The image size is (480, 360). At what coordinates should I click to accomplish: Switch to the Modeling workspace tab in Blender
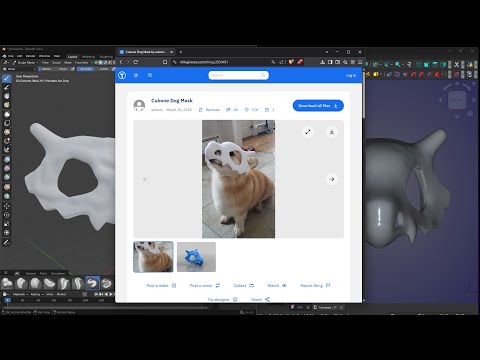[88, 57]
